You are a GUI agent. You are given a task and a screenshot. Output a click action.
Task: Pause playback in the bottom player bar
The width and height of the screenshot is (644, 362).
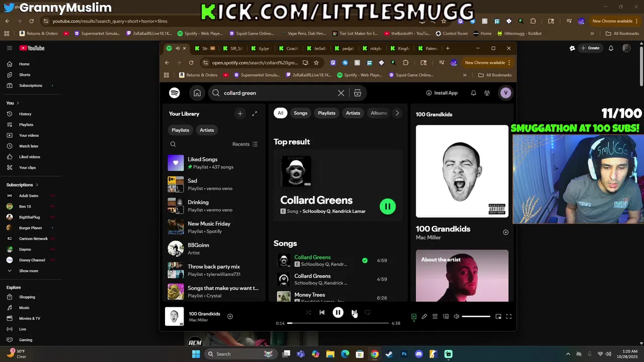tap(338, 313)
